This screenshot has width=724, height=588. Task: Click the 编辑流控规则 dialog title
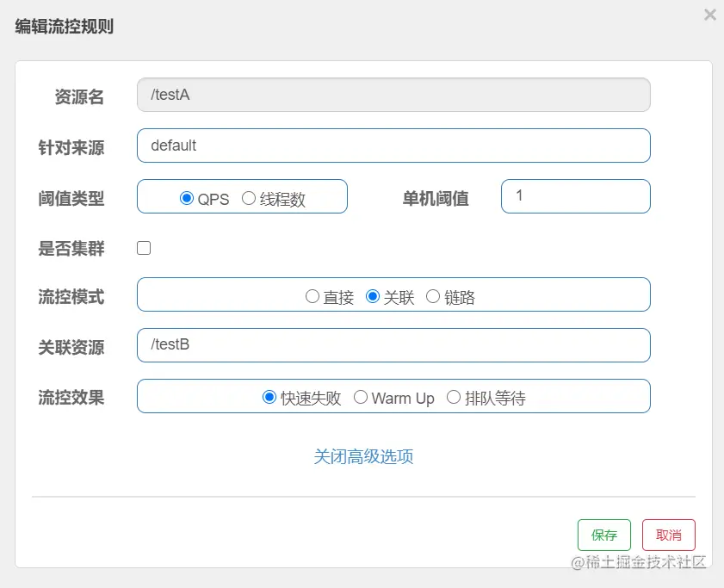tap(65, 27)
